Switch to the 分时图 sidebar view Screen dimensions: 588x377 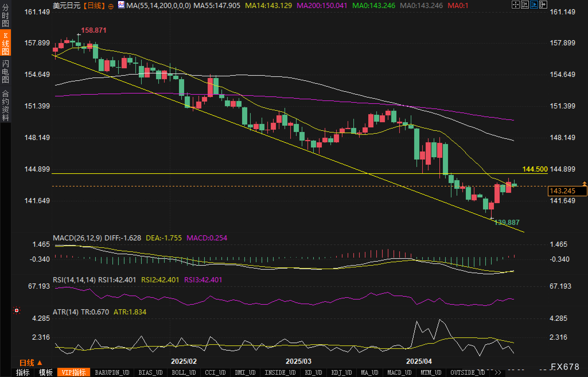(5, 15)
